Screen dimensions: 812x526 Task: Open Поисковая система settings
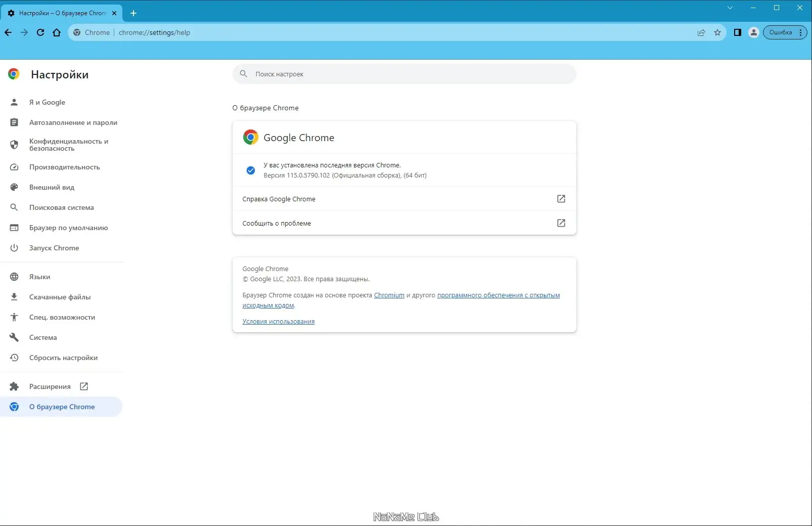tap(61, 207)
